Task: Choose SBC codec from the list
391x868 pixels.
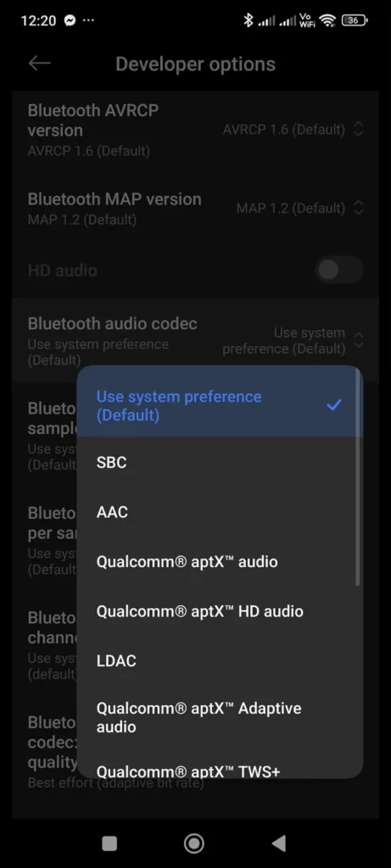Action: tap(220, 462)
